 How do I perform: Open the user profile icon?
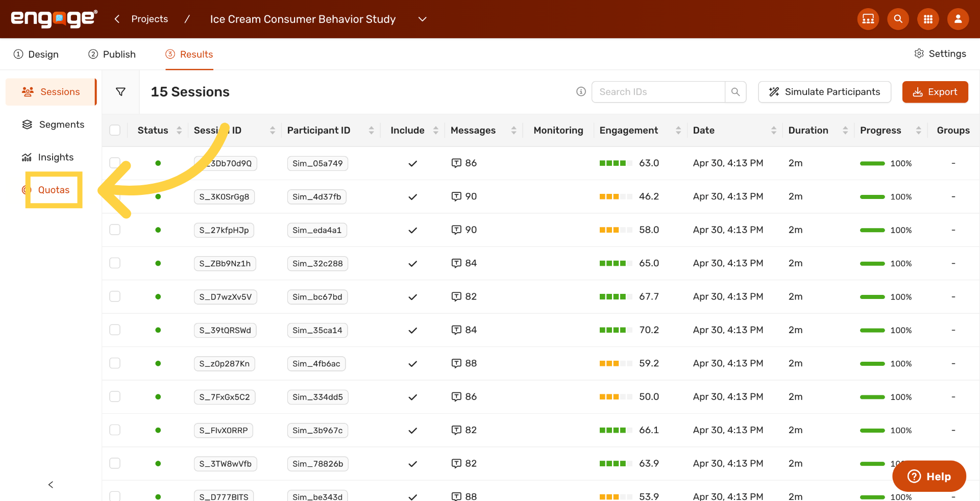coord(958,19)
